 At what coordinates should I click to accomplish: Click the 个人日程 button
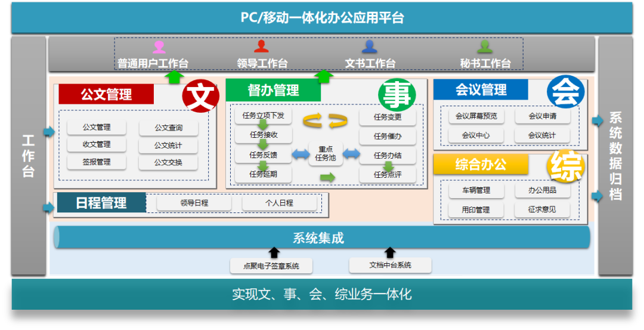pyautogui.click(x=279, y=203)
